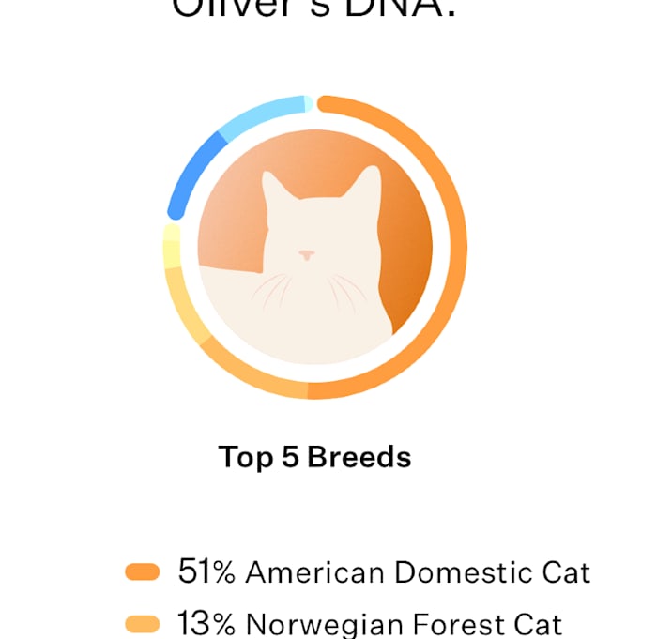The width and height of the screenshot is (672, 639).
Task: Click the Oliver's DNA title text
Action: tap(314, 8)
